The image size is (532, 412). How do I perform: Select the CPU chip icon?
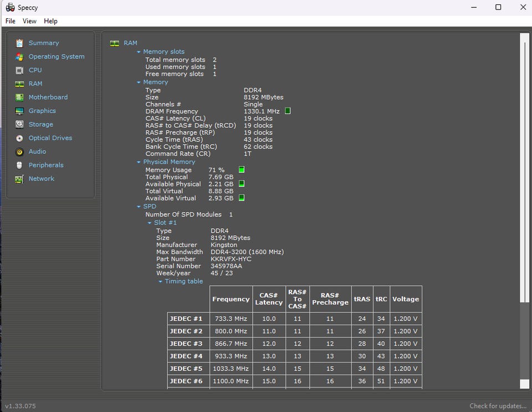point(19,70)
